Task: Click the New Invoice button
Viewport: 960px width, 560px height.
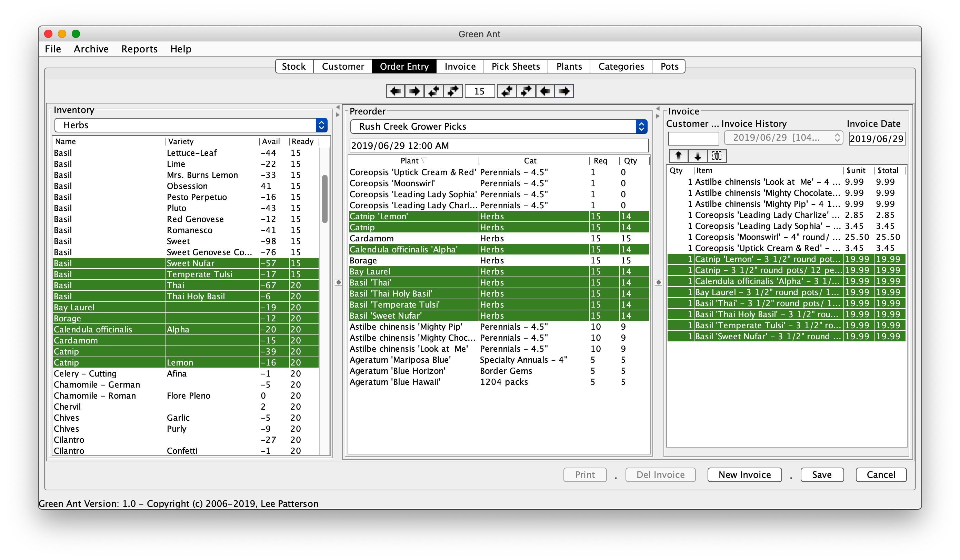Action: pyautogui.click(x=744, y=475)
